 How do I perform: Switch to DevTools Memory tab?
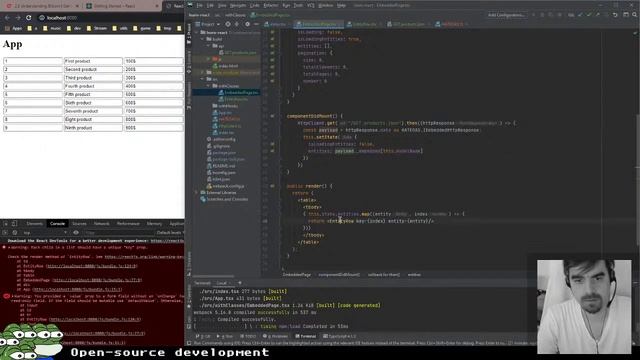(154, 224)
